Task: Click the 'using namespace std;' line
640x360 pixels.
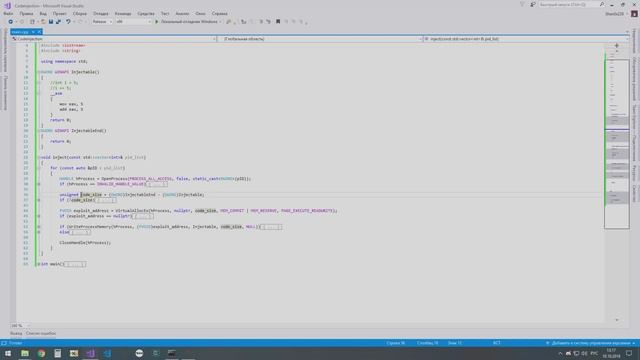Action: point(64,61)
